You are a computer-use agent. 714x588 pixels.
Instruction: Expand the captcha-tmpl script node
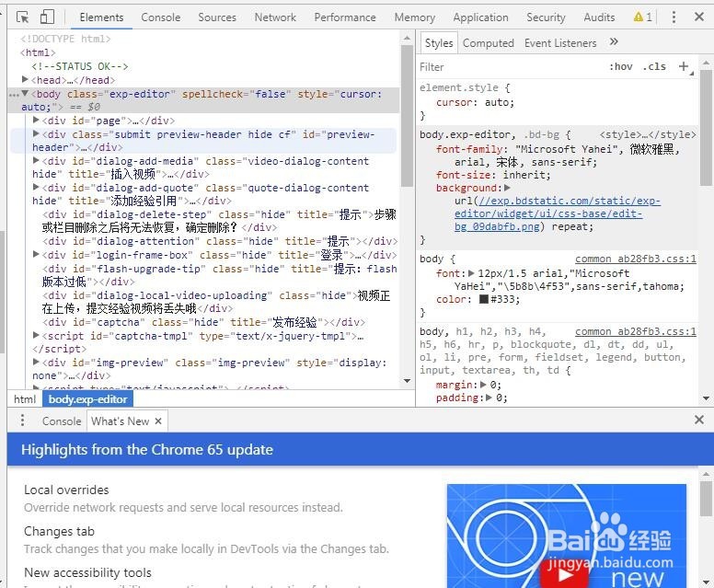(x=36, y=335)
